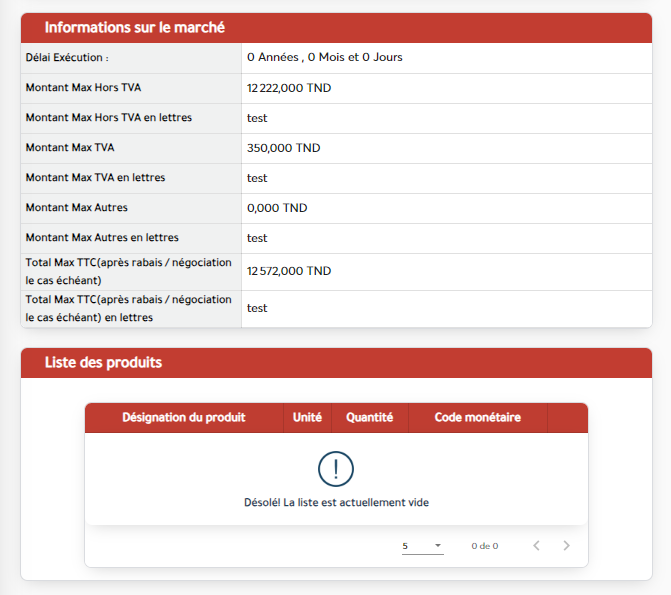Click the 0 Années, 0 Mois value
Viewport: 671px width, 595px height.
(x=324, y=58)
